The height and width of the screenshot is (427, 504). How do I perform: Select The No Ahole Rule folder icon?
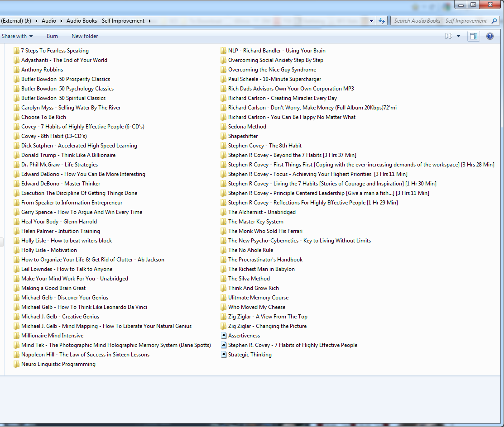pos(224,250)
